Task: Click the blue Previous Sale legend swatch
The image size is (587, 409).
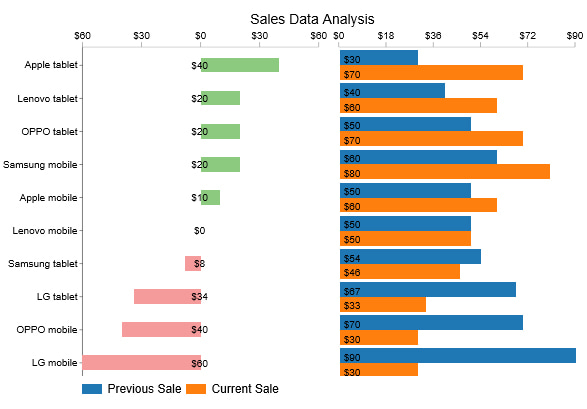Action: (x=92, y=389)
